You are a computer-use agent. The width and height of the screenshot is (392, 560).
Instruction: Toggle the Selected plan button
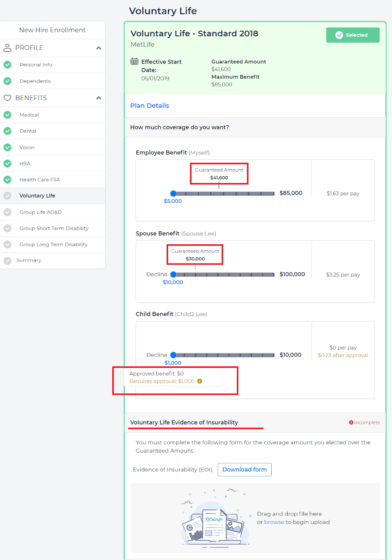click(x=352, y=35)
